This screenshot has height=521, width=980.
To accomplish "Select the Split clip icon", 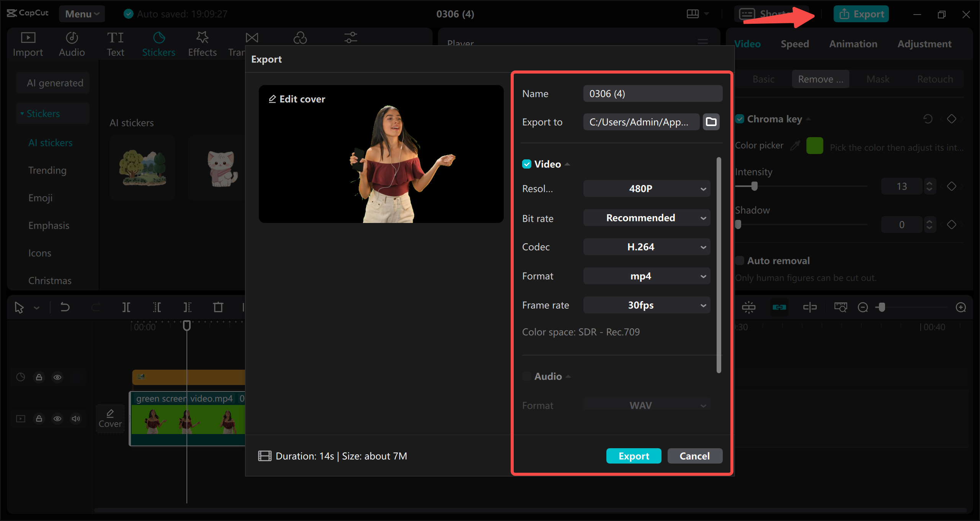I will pos(126,307).
